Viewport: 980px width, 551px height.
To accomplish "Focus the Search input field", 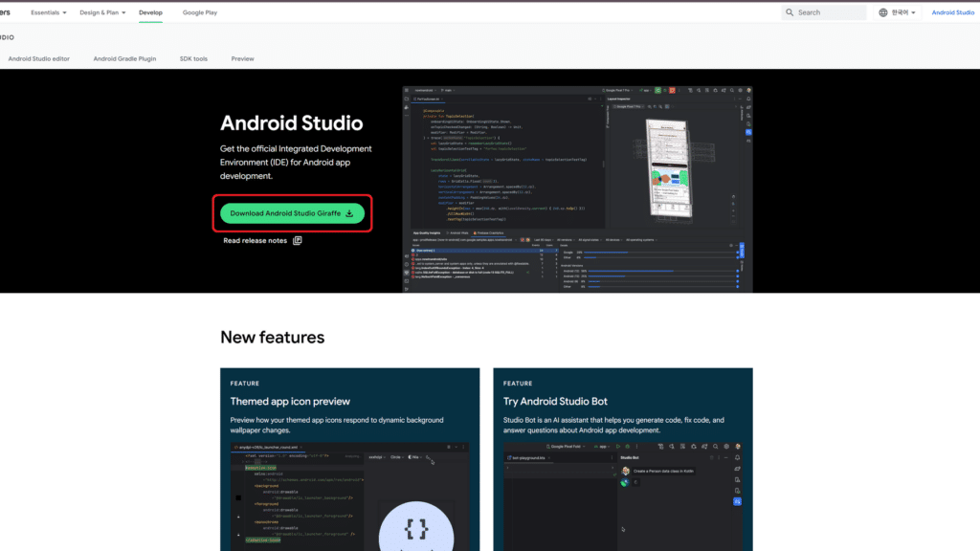I will click(828, 12).
